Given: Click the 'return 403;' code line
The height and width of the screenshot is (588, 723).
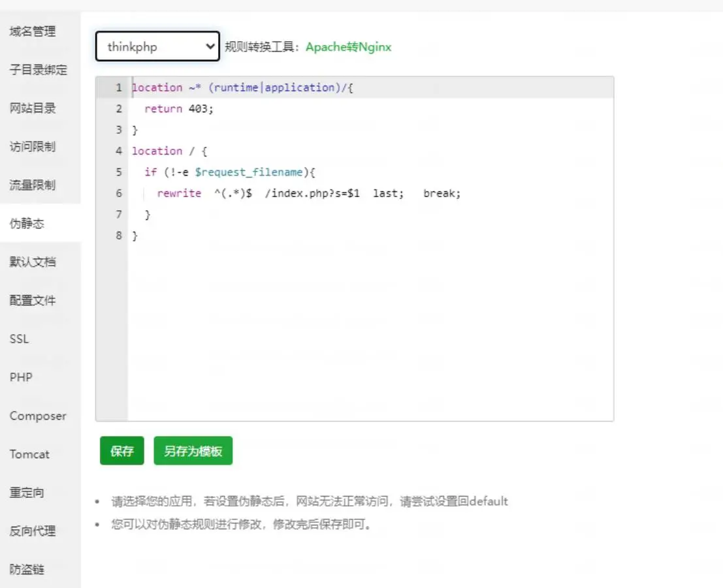Looking at the screenshot, I should click(179, 109).
